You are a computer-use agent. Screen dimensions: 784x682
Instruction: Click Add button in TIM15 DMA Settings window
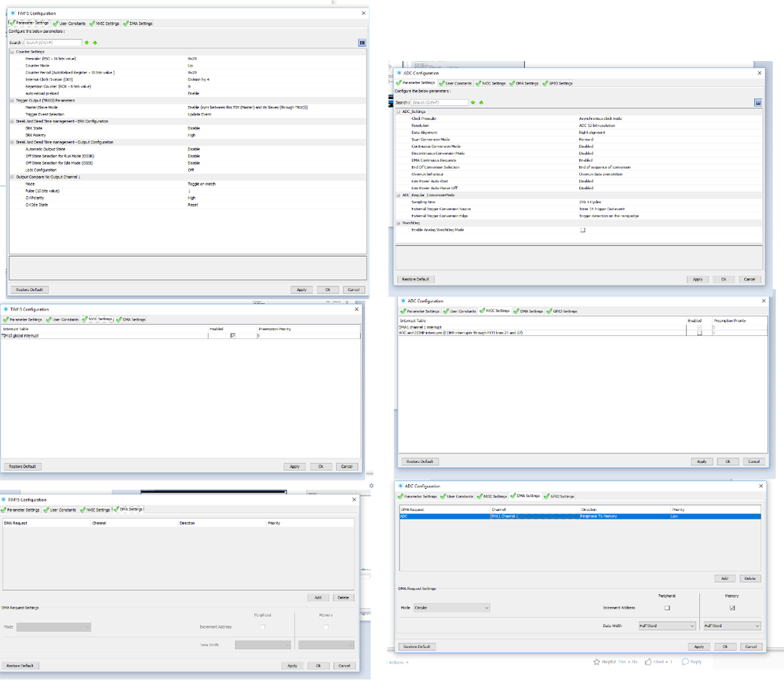point(318,597)
